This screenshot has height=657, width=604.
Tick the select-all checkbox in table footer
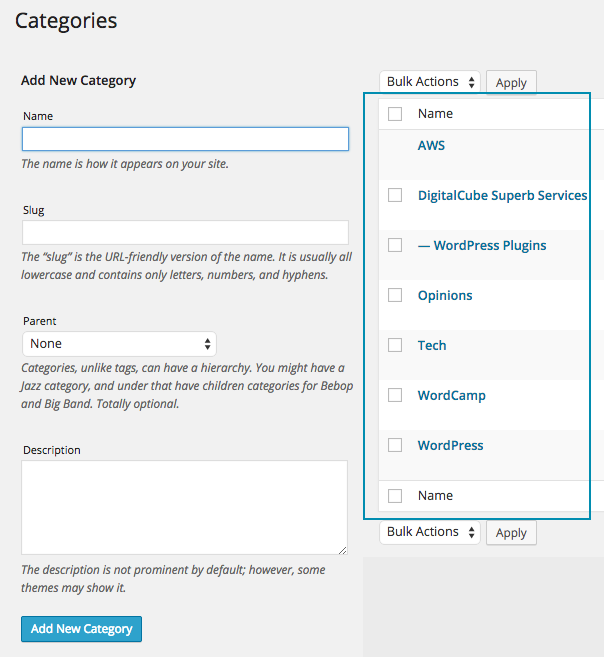395,496
